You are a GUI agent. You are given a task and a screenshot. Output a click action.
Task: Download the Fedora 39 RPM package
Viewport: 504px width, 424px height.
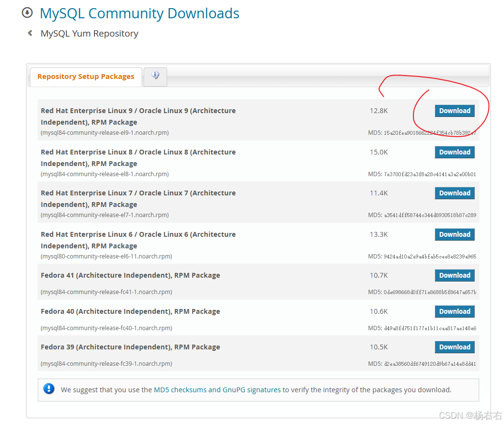pyautogui.click(x=454, y=347)
